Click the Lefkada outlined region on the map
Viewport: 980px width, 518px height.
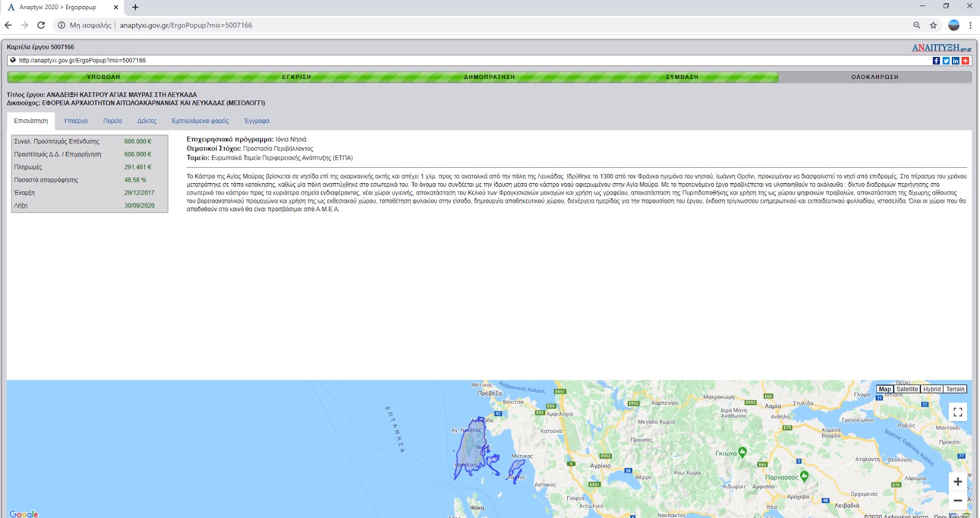[472, 450]
